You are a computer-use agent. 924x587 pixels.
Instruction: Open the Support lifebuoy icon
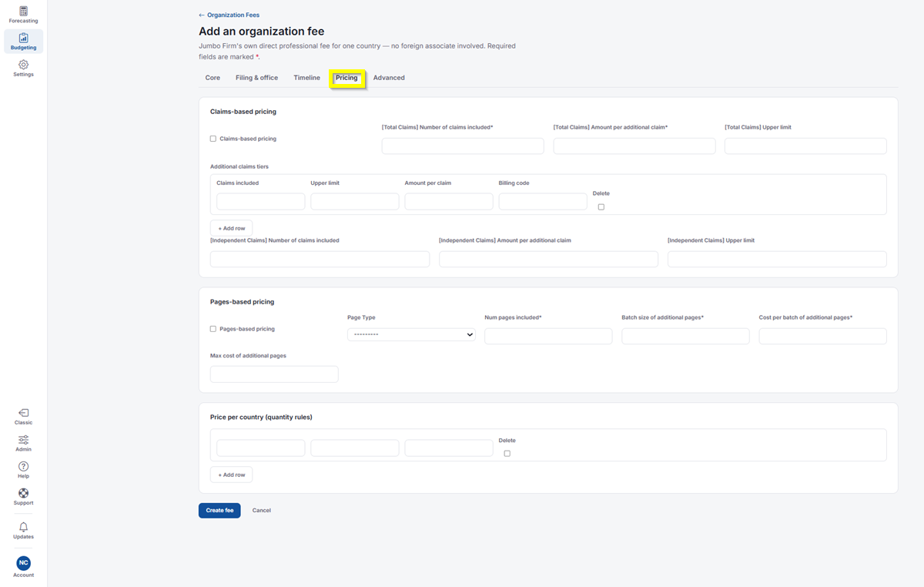pos(23,493)
